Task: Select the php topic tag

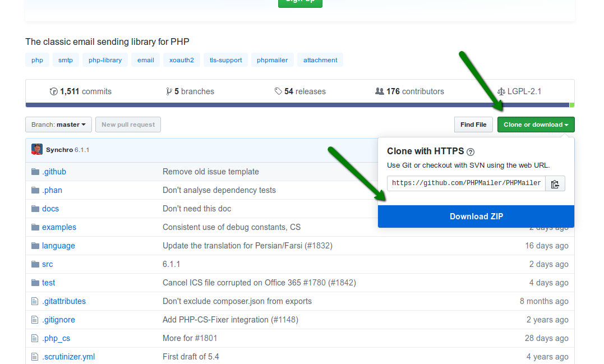Action: click(x=38, y=60)
